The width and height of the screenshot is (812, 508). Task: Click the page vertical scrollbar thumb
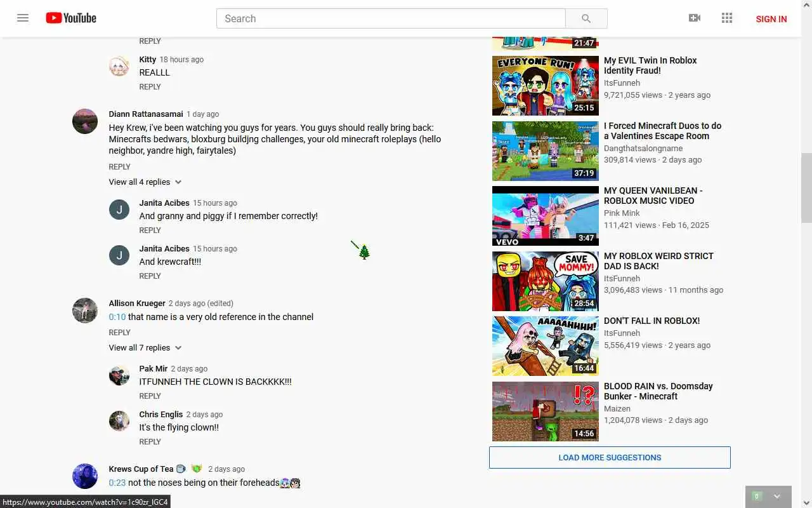pos(806,188)
